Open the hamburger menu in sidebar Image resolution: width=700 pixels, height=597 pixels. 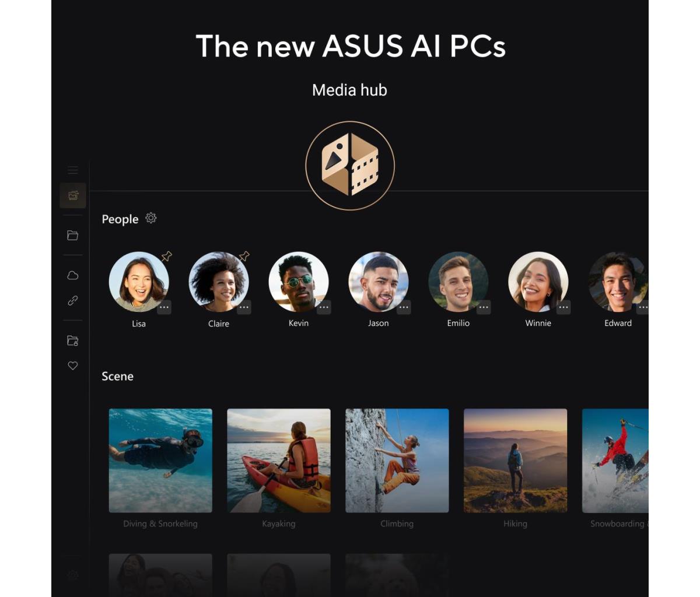pyautogui.click(x=73, y=170)
